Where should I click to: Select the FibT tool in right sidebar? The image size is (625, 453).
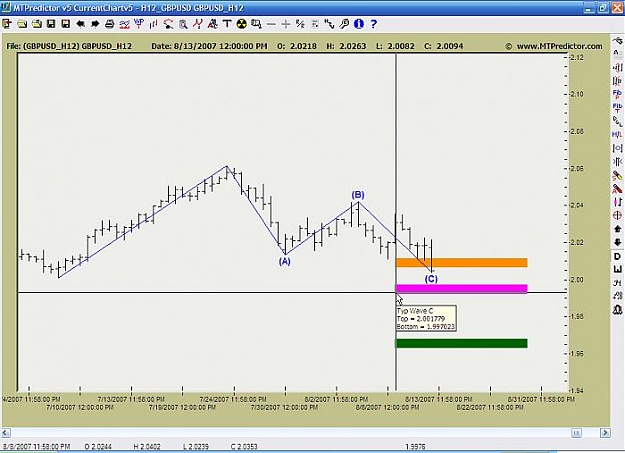pos(617,108)
